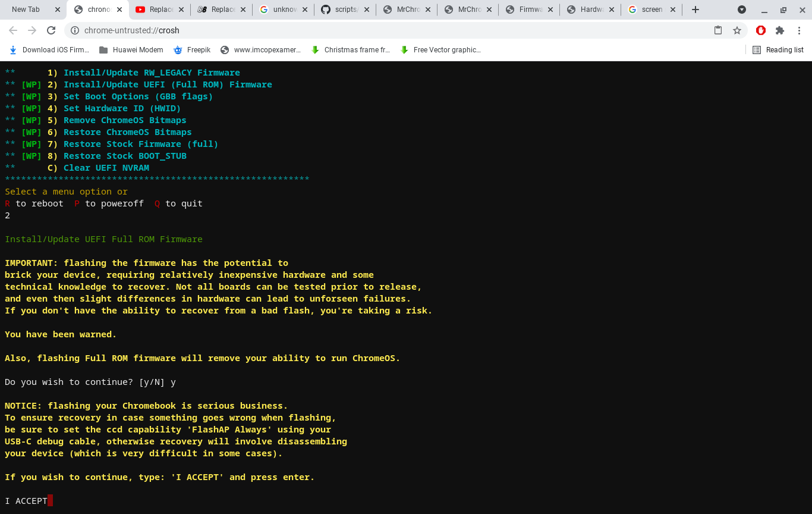Click 'Remove ChromeOS Bitmaps' line
Viewport: 812px width, 514px height.
click(125, 120)
